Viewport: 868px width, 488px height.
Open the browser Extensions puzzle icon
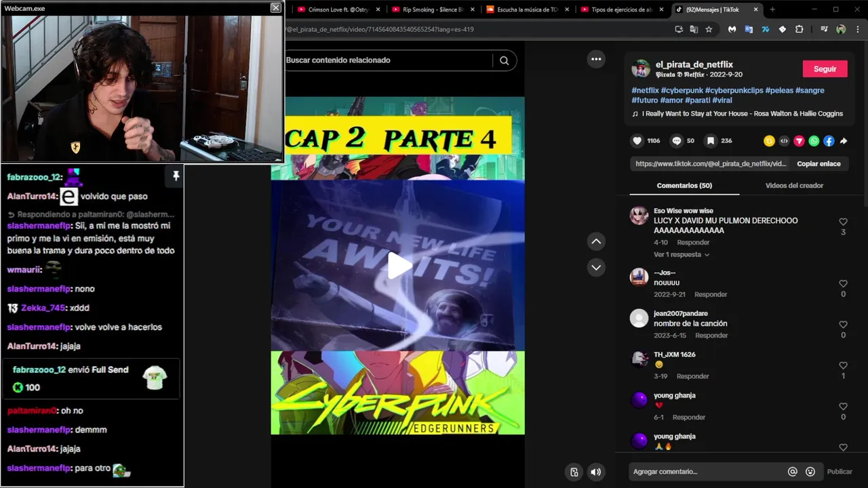799,29
